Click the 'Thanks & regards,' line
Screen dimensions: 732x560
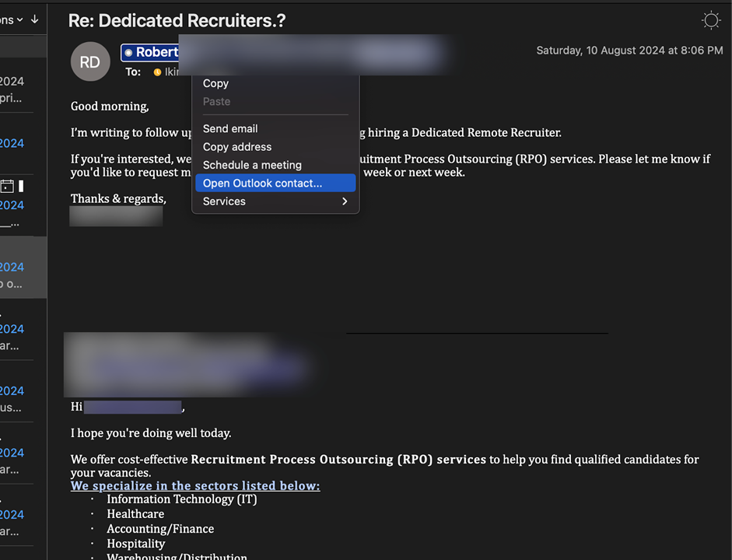pos(118,199)
